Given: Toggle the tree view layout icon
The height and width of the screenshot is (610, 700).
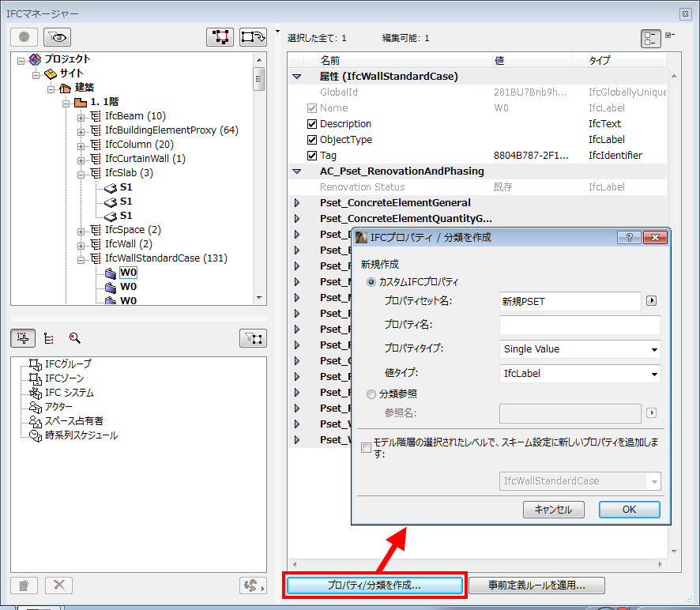Looking at the screenshot, I should pyautogui.click(x=651, y=39).
